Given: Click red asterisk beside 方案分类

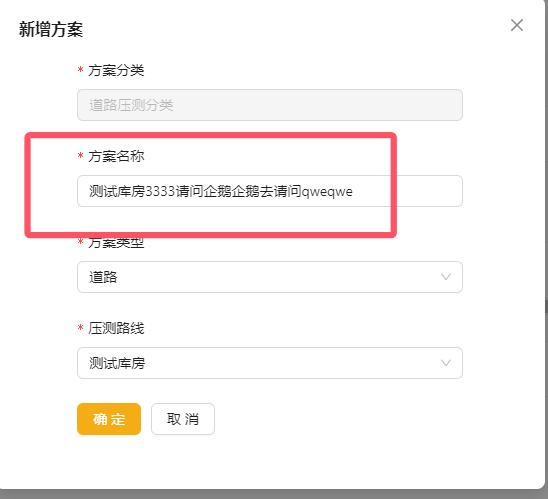Looking at the screenshot, I should click(x=80, y=69).
